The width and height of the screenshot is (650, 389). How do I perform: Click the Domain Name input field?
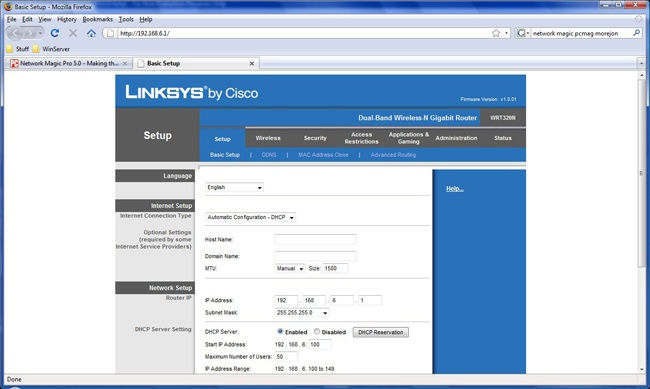(315, 256)
